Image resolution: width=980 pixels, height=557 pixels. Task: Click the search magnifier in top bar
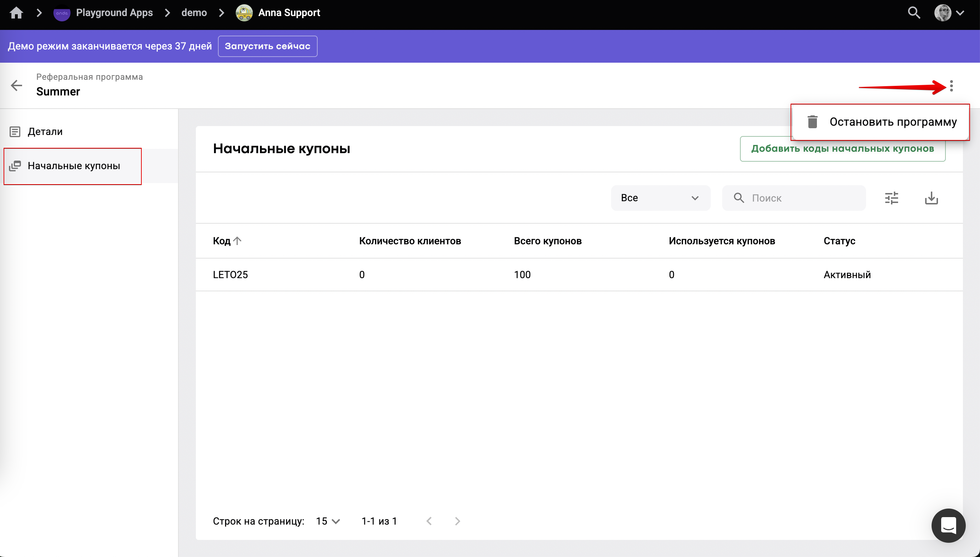tap(914, 12)
